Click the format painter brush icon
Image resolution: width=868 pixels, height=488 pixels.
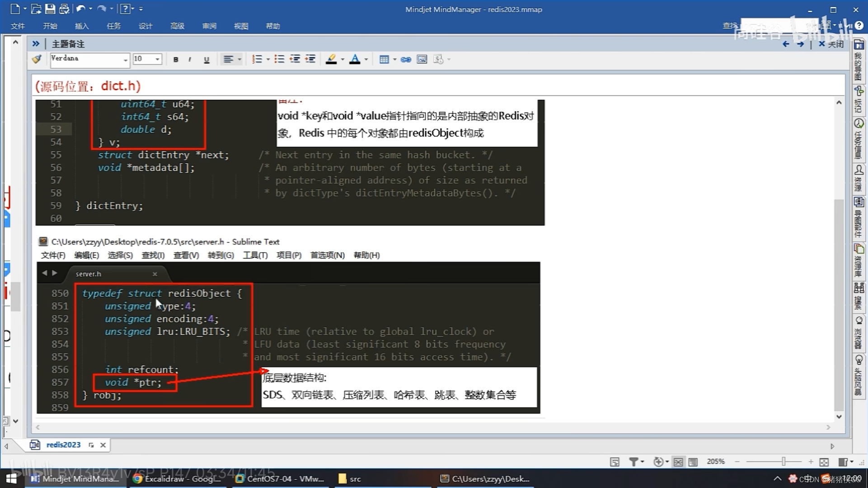[x=37, y=59]
